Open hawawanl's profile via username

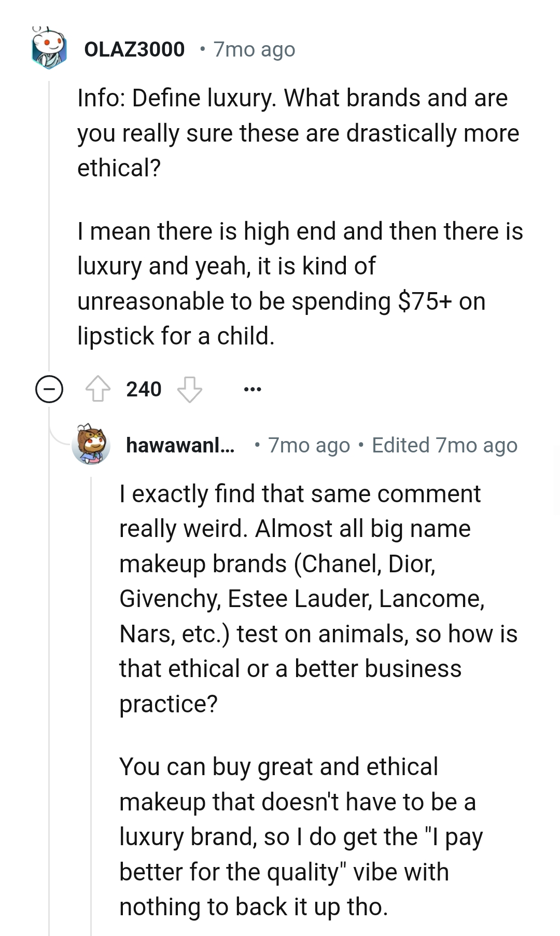point(180,445)
